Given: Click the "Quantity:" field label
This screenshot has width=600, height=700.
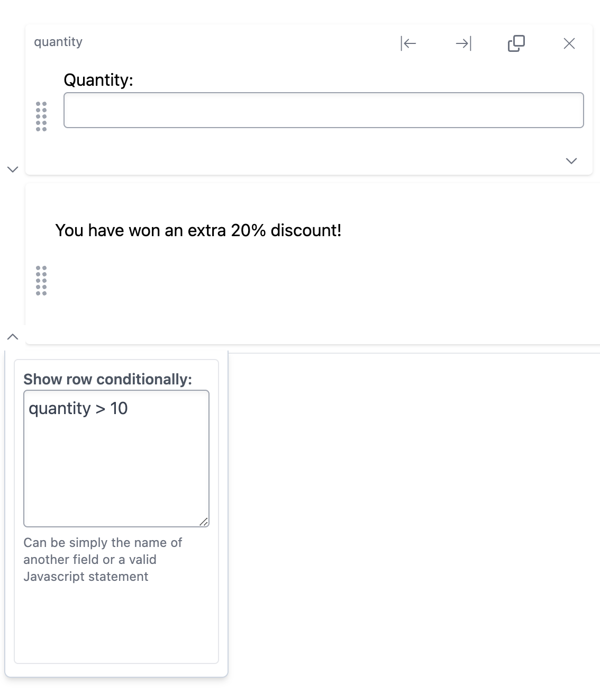Looking at the screenshot, I should [98, 80].
